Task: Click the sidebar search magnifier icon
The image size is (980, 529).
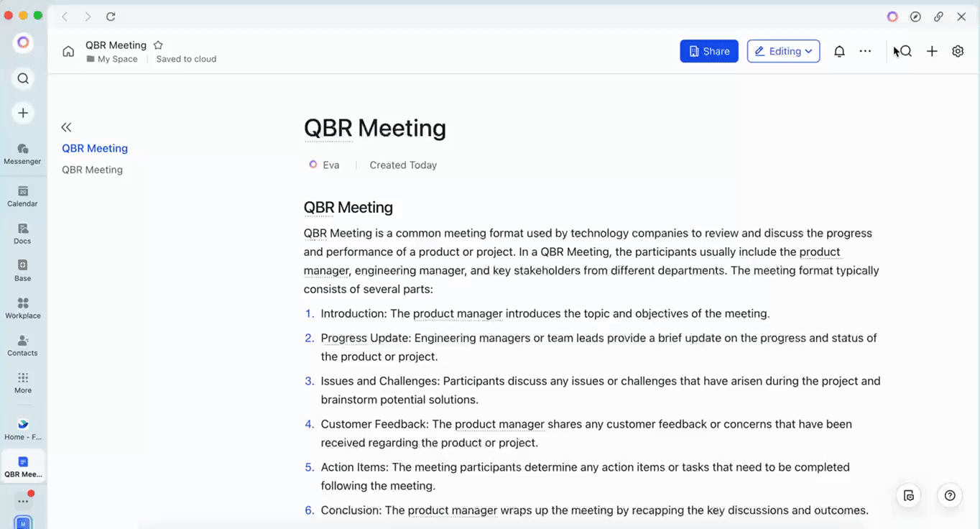Action: click(x=23, y=78)
